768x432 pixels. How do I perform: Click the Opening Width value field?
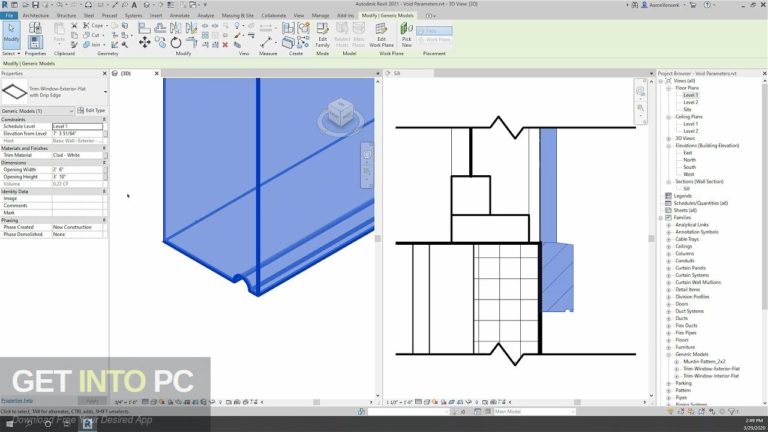[77, 169]
